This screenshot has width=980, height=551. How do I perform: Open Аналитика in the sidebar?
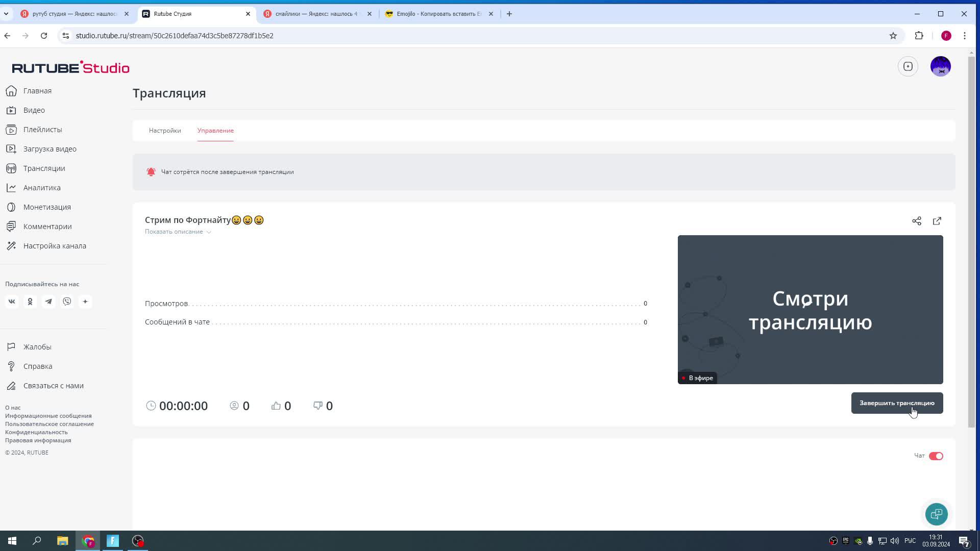click(42, 188)
